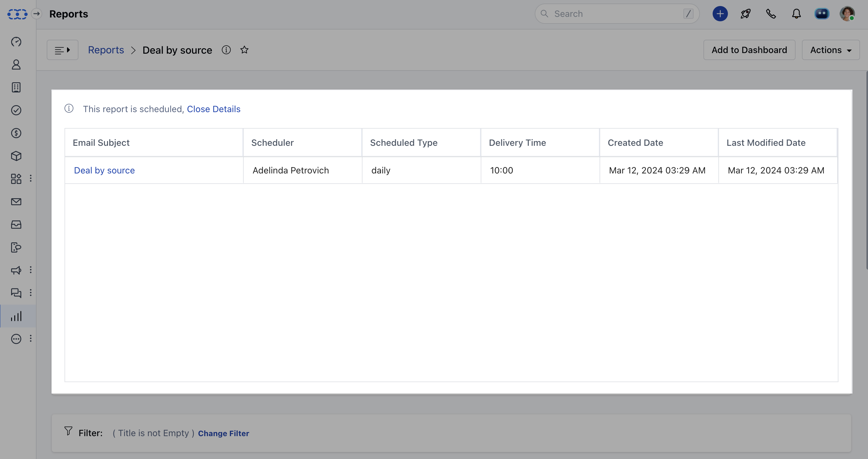Go to Reports breadcrumb link

[x=106, y=50]
